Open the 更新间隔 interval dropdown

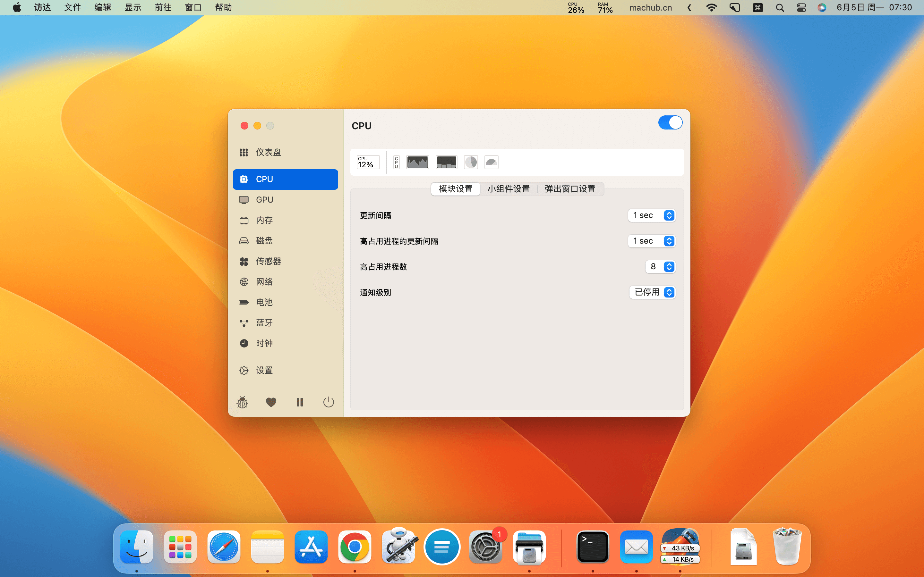(652, 215)
